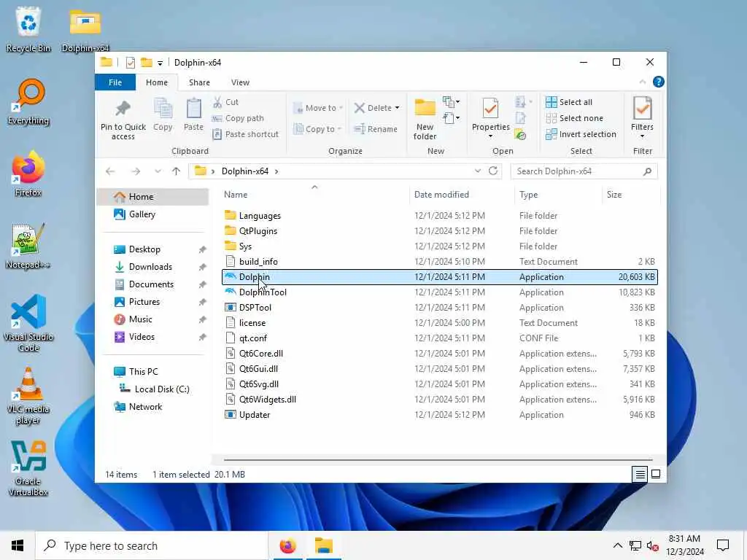Screen dimensions: 747x560
Task: Launch the Oracle VirtualBox desktop shortcut
Action: (28, 468)
